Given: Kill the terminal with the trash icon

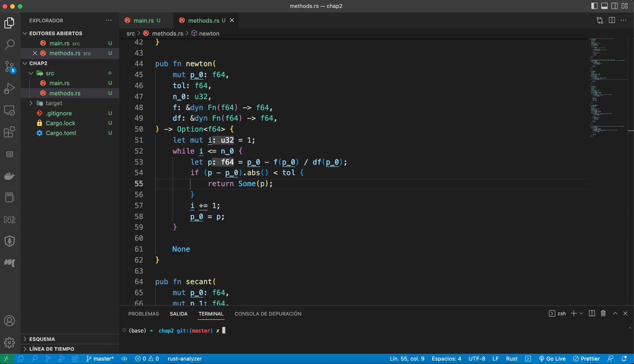Looking at the screenshot, I should click(603, 313).
